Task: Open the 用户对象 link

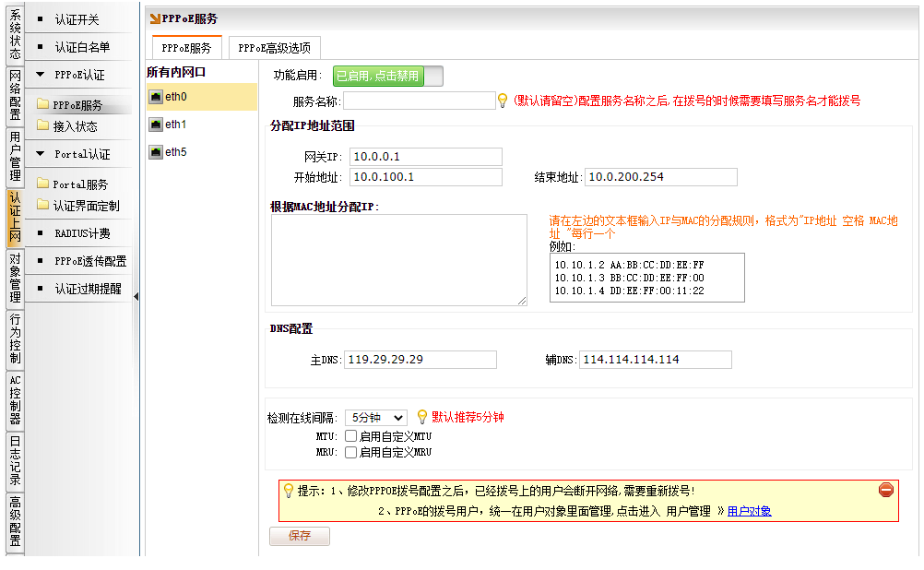Action: [x=749, y=511]
